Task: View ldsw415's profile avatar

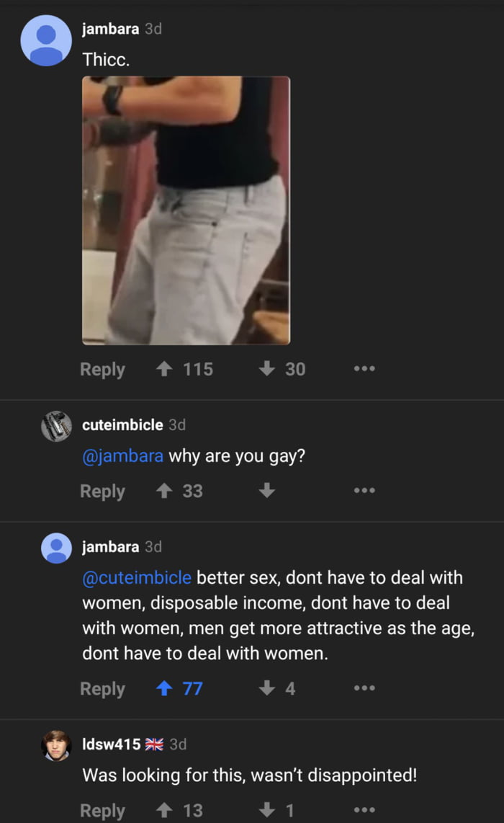Action: tap(56, 745)
